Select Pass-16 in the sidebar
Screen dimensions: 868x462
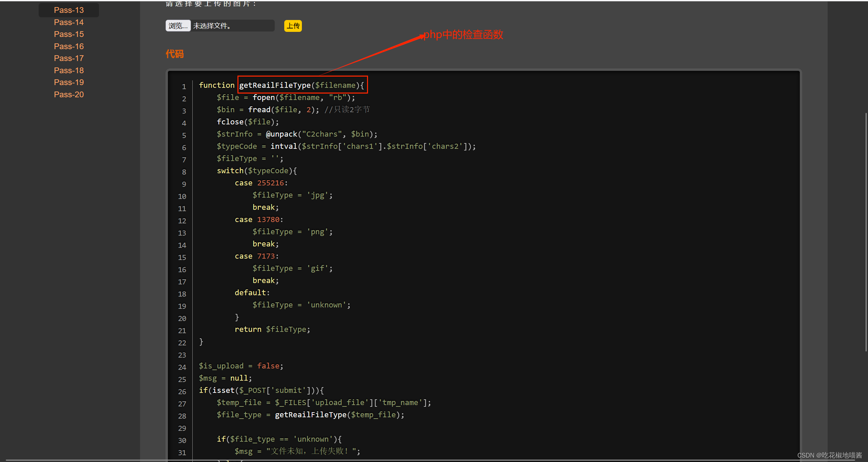tap(69, 46)
